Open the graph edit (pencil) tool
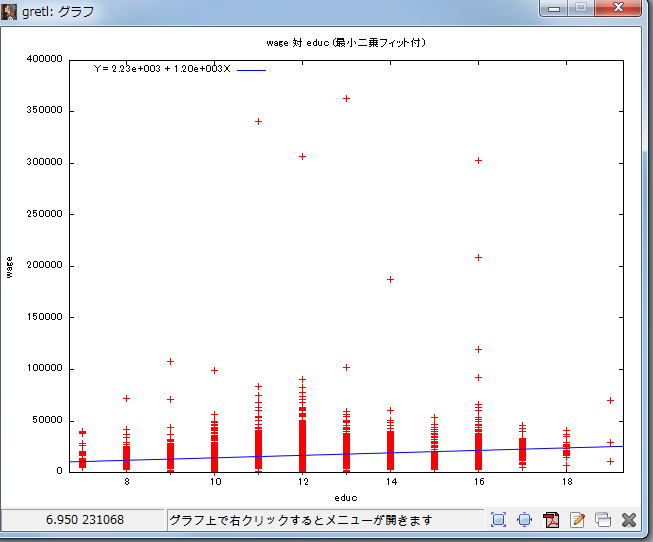 point(577,520)
